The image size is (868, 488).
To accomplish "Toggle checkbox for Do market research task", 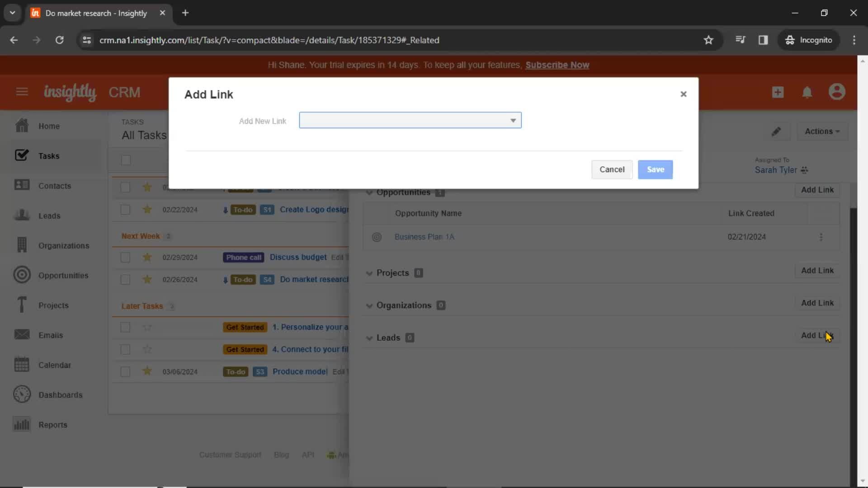I will pos(126,279).
